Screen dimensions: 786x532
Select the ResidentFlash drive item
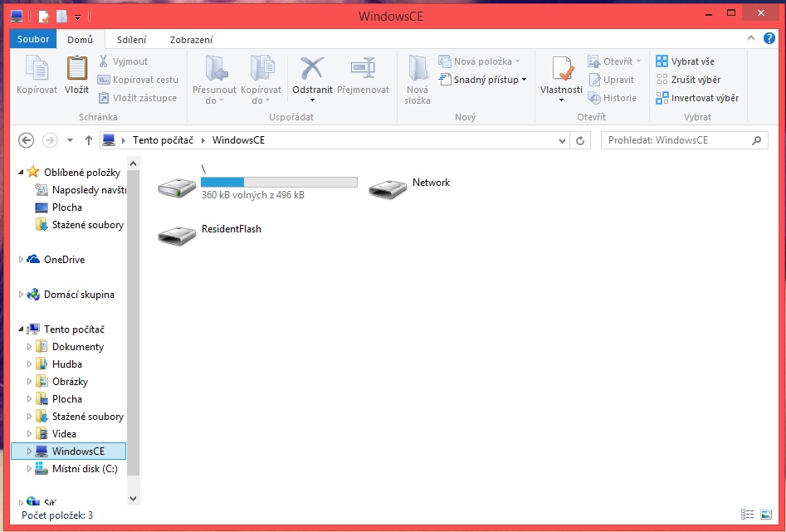209,234
